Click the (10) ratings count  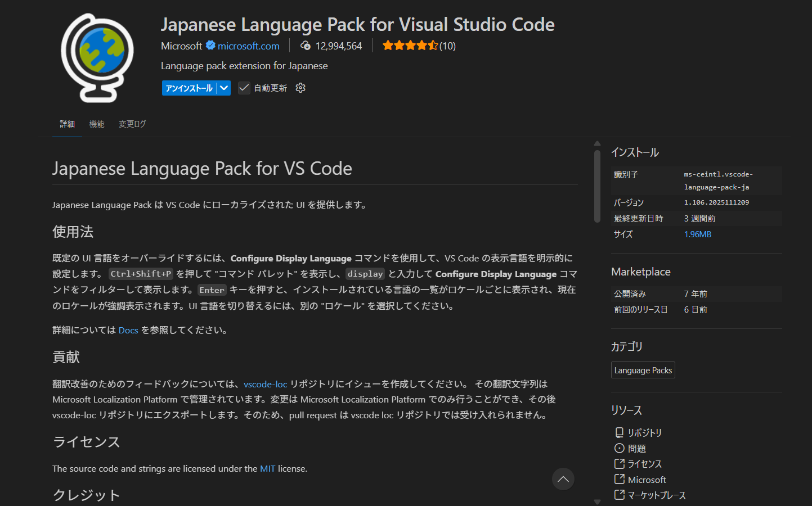point(448,46)
